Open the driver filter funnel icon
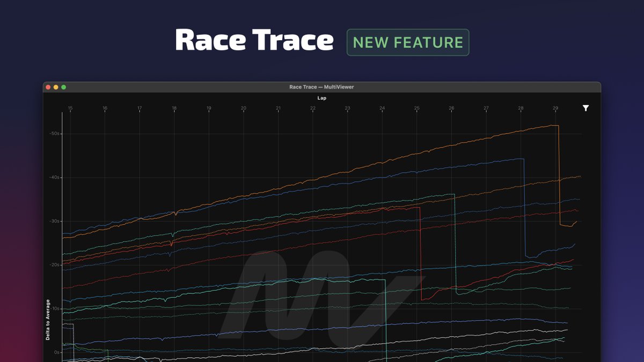 point(586,108)
